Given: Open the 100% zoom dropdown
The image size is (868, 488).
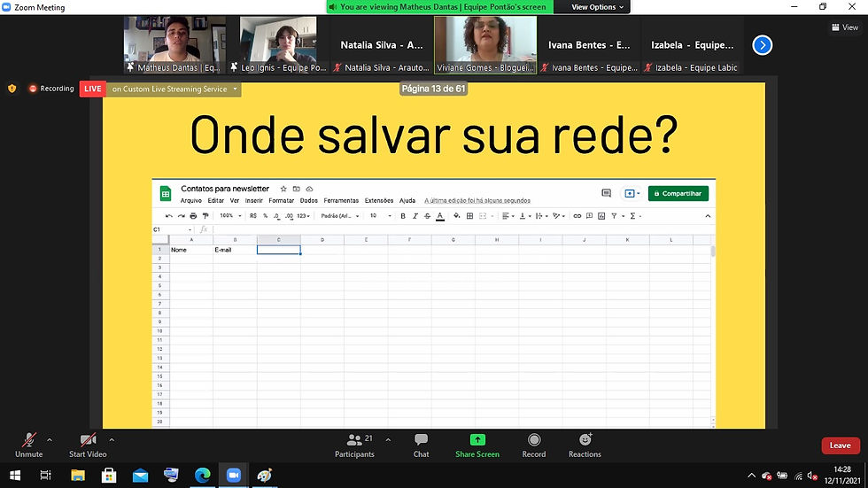Looking at the screenshot, I should (x=230, y=216).
